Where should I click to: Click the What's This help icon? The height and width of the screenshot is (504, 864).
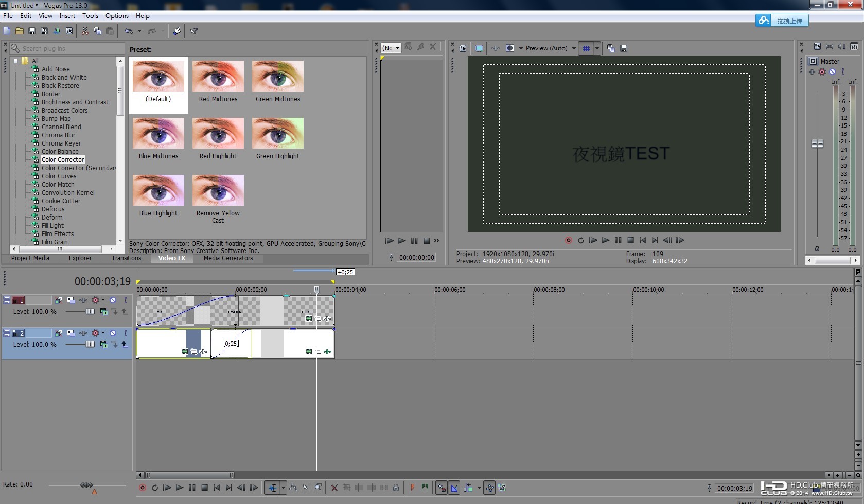point(193,31)
